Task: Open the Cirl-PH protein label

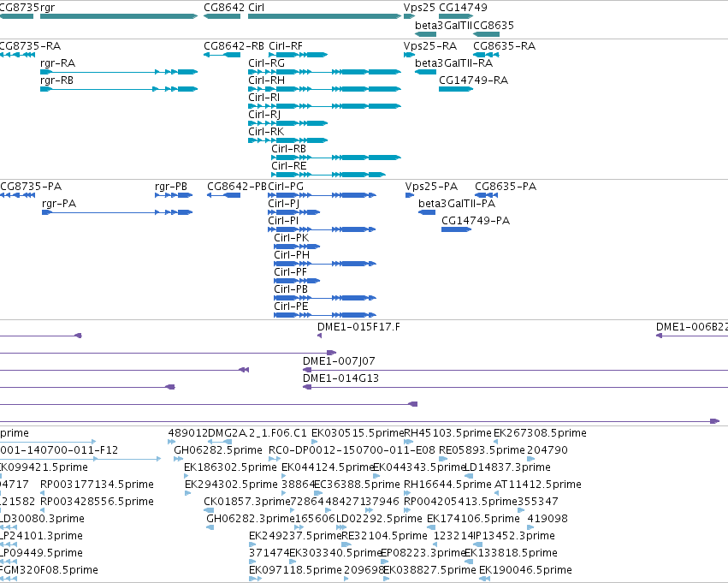Action: click(x=292, y=255)
